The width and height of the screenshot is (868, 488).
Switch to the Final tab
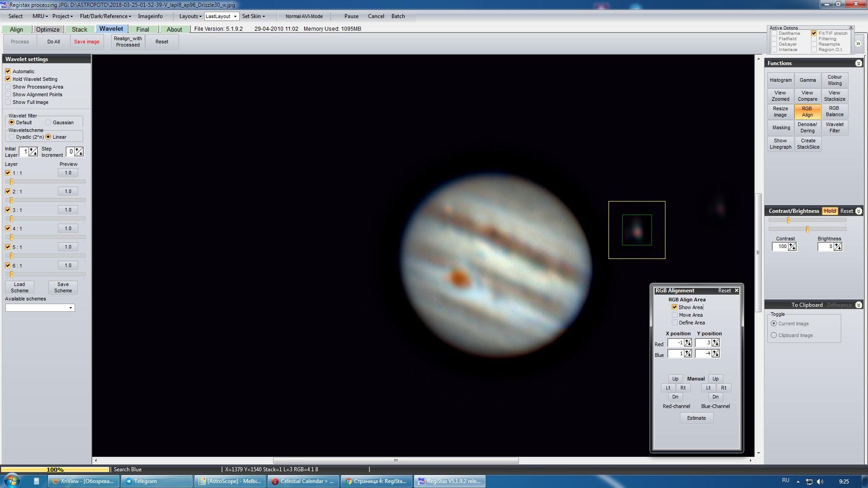pos(142,29)
